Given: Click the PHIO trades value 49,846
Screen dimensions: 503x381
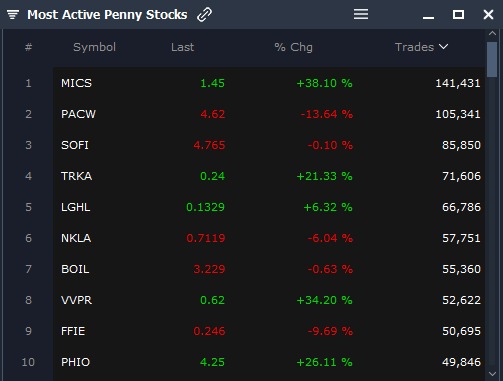Looking at the screenshot, I should (x=461, y=362).
